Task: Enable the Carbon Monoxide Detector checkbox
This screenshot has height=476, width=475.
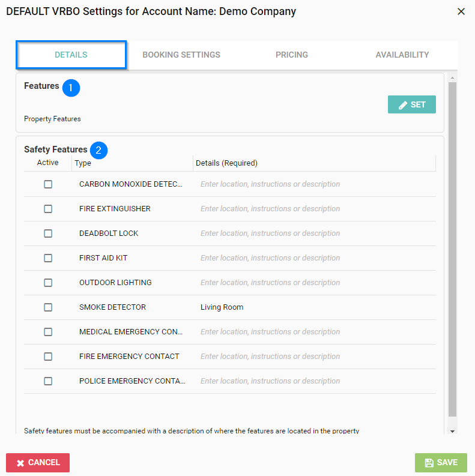Action: [48, 184]
